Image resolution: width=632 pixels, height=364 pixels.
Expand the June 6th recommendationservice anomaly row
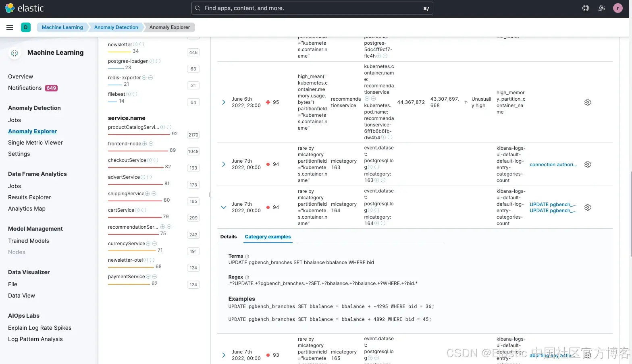224,102
